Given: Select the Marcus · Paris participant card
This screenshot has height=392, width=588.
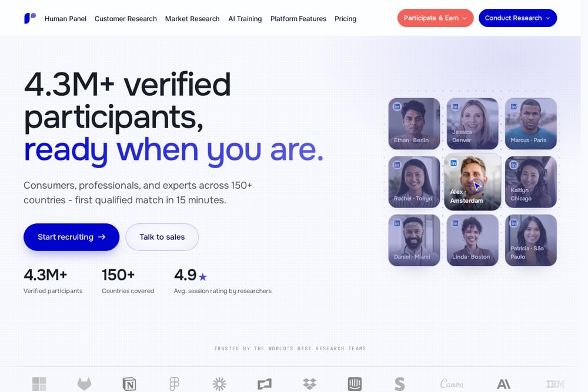Looking at the screenshot, I should pyautogui.click(x=530, y=123).
